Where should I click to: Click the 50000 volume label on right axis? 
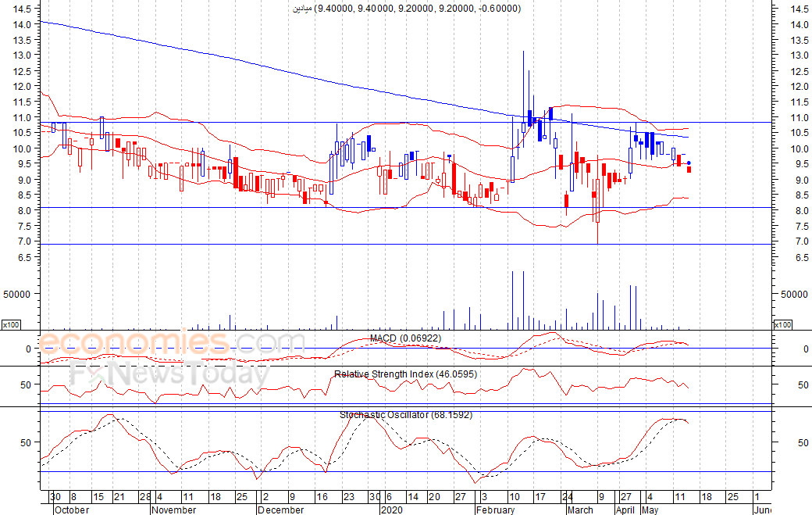794,295
